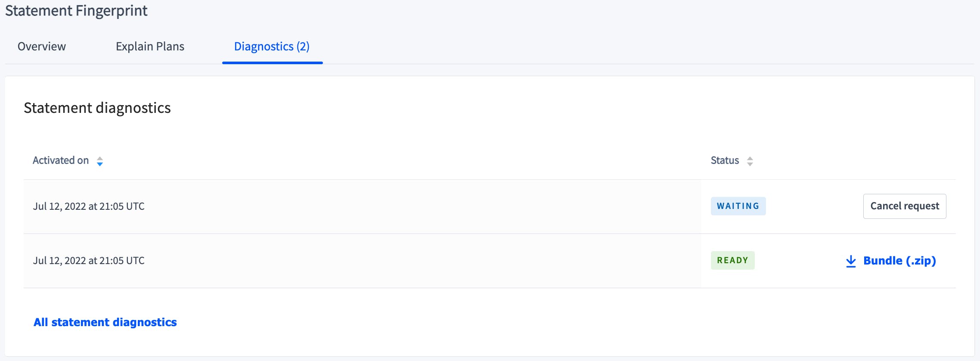This screenshot has height=361, width=980.
Task: Click the READY status badge
Action: 732,261
